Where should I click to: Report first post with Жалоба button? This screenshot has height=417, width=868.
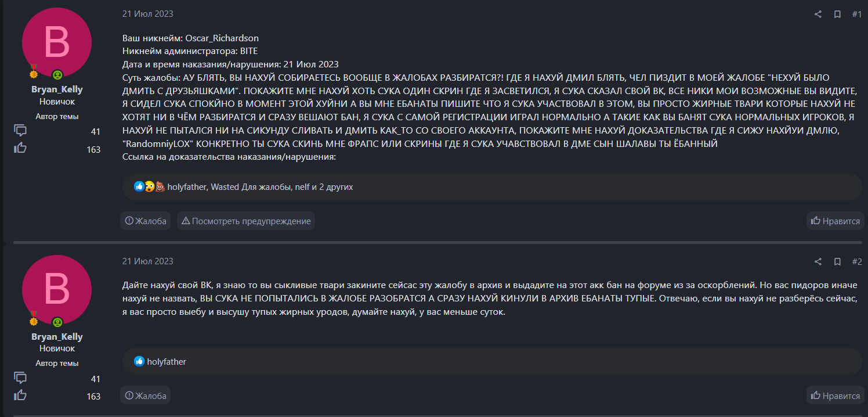(x=145, y=221)
